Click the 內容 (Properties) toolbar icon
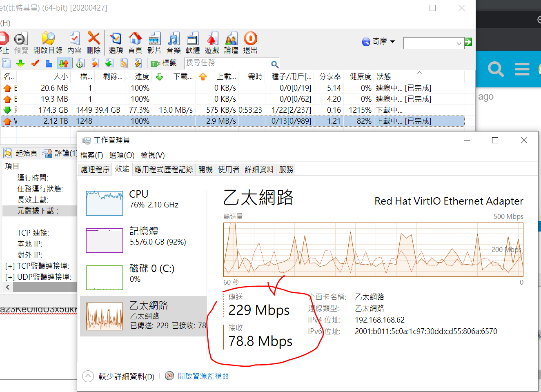 tap(74, 43)
